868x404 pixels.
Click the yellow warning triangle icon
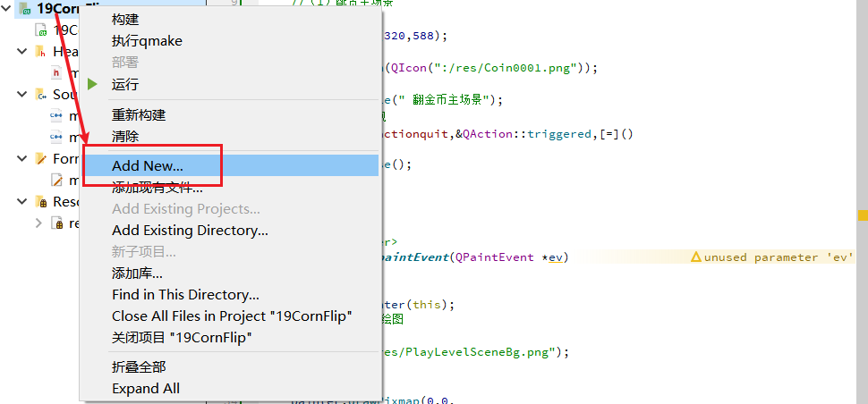[x=696, y=257]
